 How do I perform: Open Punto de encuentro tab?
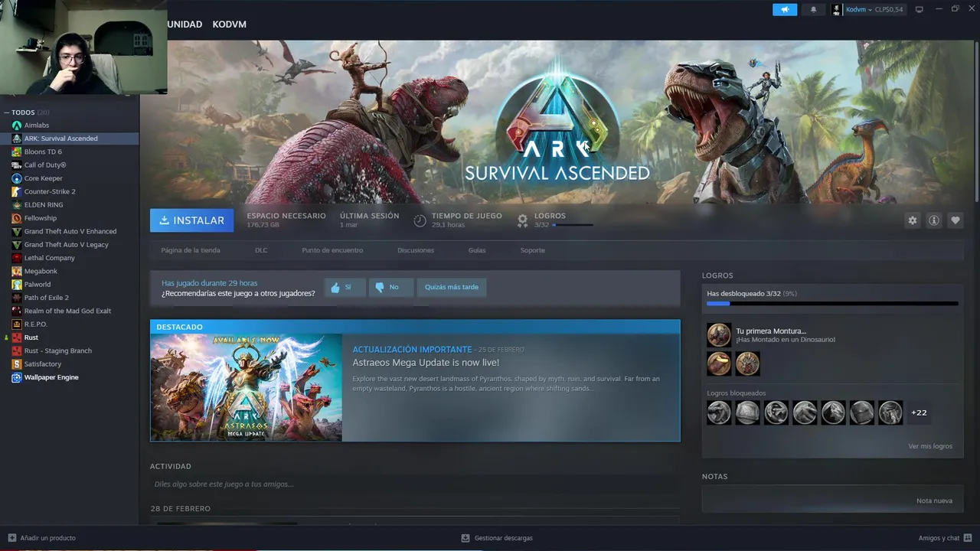[332, 250]
